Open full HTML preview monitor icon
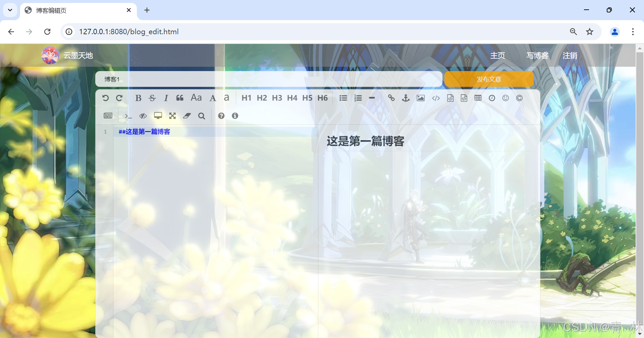Screen dimensions: 644x338 158,116
